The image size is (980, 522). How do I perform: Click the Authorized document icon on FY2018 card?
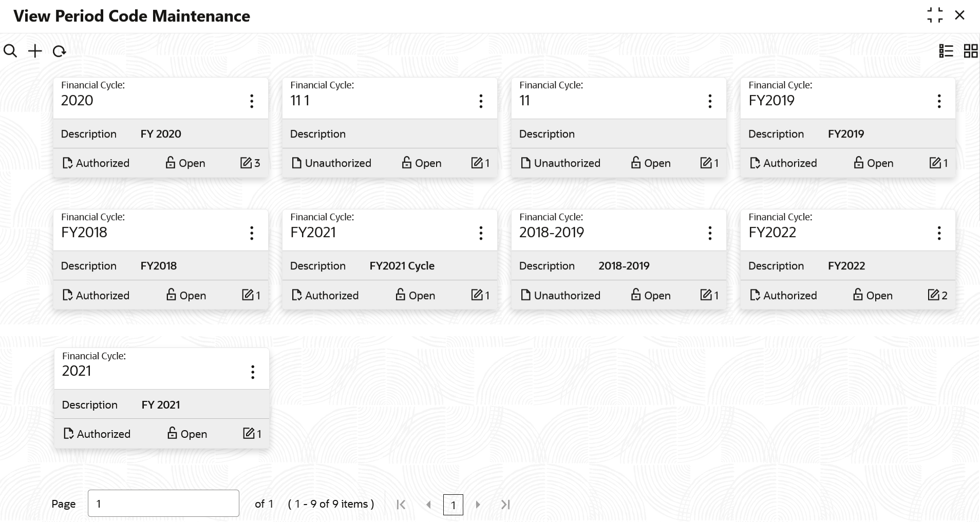(67, 295)
